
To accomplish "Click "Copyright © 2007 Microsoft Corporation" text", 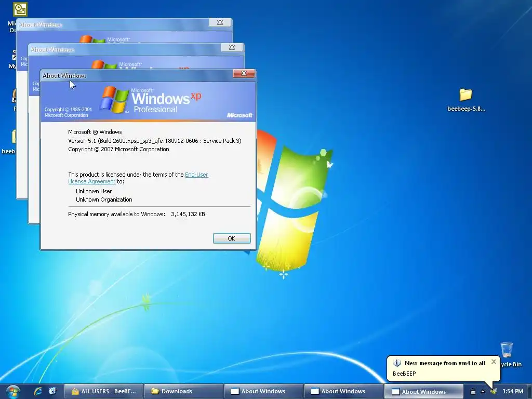I will click(x=118, y=149).
